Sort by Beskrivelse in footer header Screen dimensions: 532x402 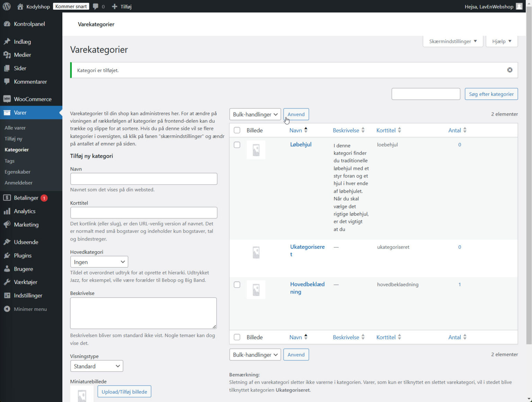349,337
